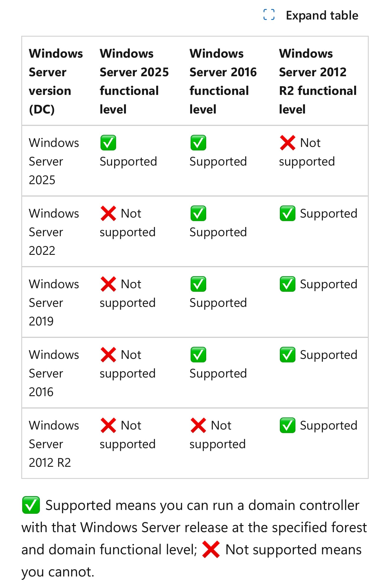Click green checkmark for Server 2016 at 2012 R2 level
This screenshot has height=588, width=390.
287,355
